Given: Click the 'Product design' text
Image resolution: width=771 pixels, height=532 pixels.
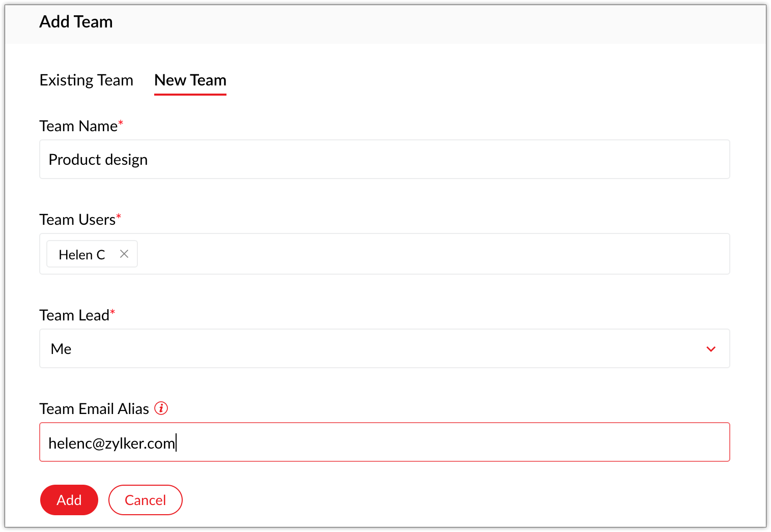Looking at the screenshot, I should 98,160.
